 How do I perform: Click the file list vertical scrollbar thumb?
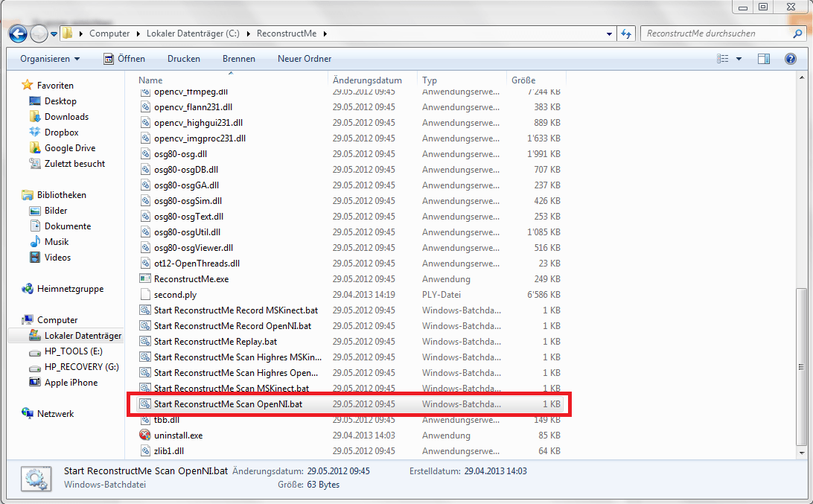(802, 366)
